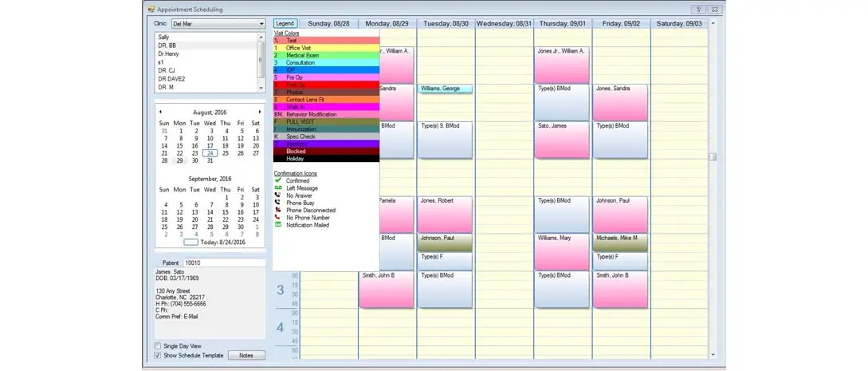Viewport: 868px width, 371px height.
Task: Click the Behavior Modification swatch
Action: coord(327,114)
